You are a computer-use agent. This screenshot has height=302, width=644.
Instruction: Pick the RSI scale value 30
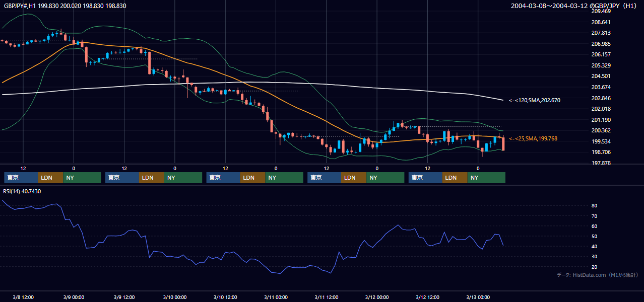pyautogui.click(x=595, y=256)
